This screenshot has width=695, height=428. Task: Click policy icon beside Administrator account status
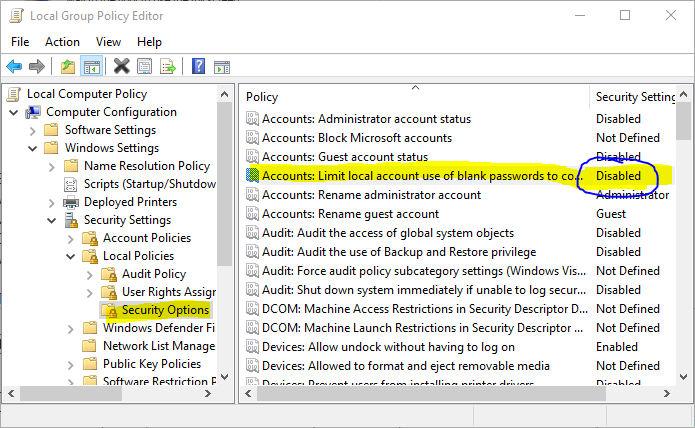(x=252, y=119)
